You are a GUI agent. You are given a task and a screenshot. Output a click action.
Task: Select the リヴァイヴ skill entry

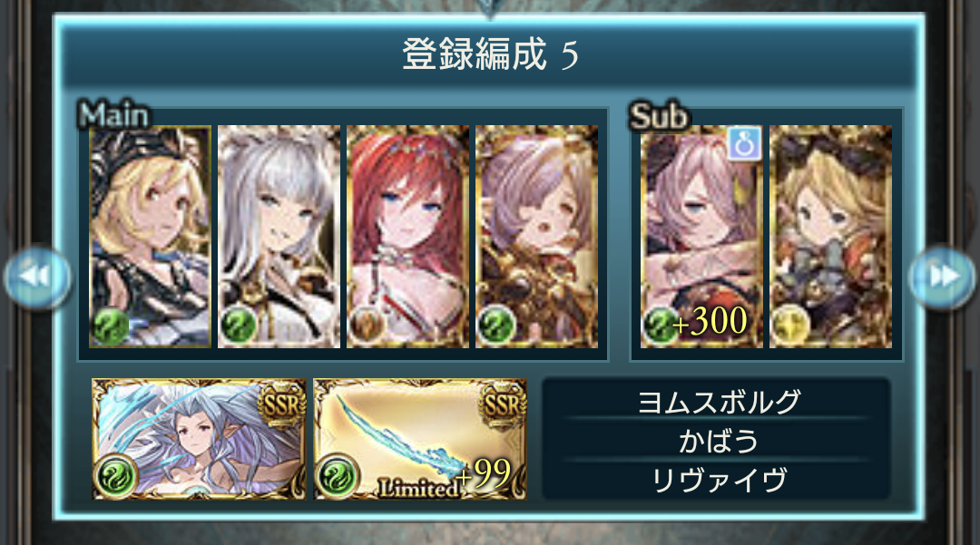click(x=718, y=480)
